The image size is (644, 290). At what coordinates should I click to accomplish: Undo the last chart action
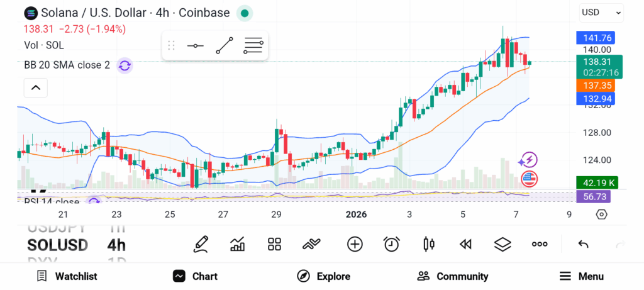(583, 244)
